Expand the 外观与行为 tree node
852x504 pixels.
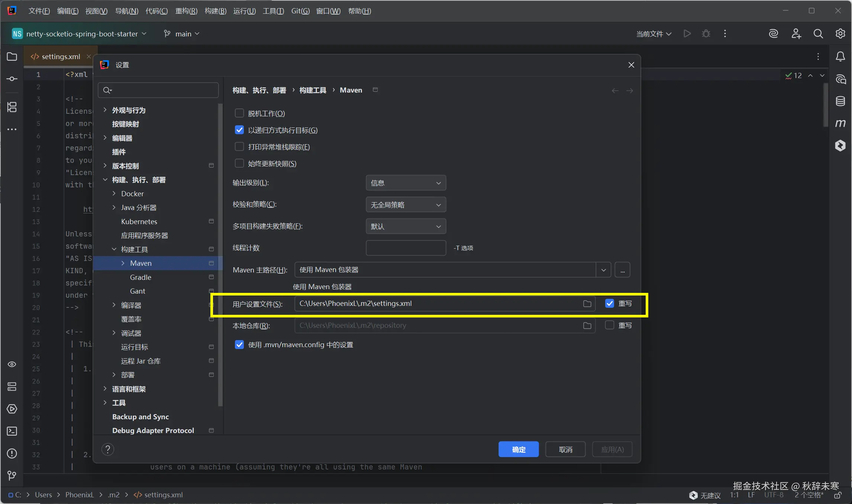coord(105,110)
